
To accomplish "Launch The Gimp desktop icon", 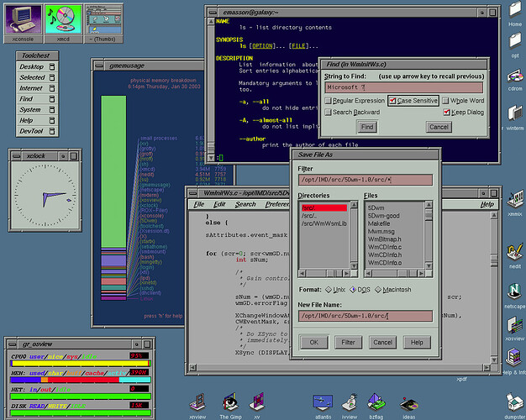I will point(231,402).
